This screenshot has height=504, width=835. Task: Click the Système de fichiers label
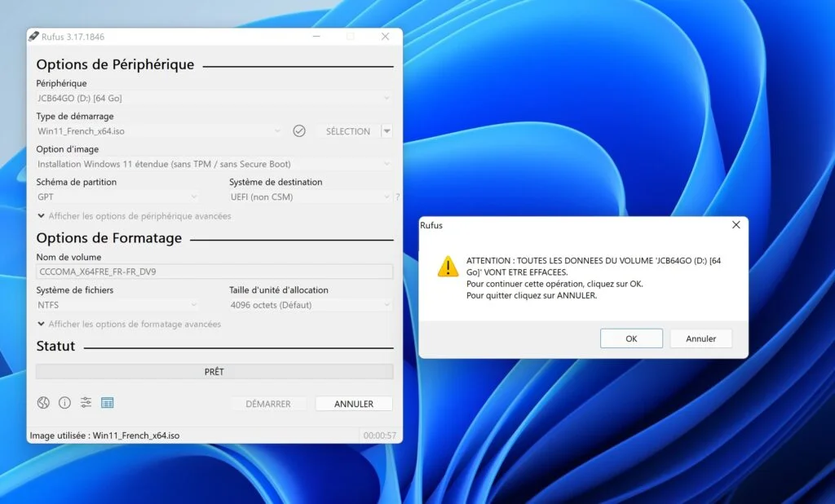pos(74,290)
